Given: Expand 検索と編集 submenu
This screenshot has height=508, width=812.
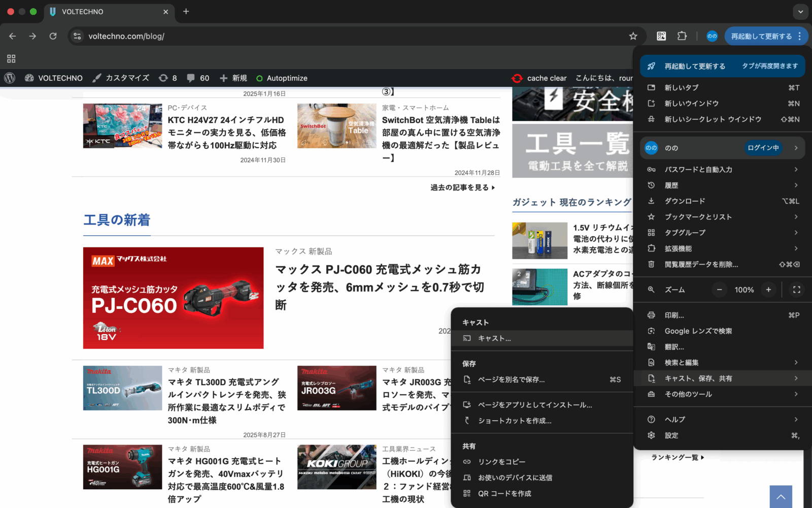Looking at the screenshot, I should (723, 362).
